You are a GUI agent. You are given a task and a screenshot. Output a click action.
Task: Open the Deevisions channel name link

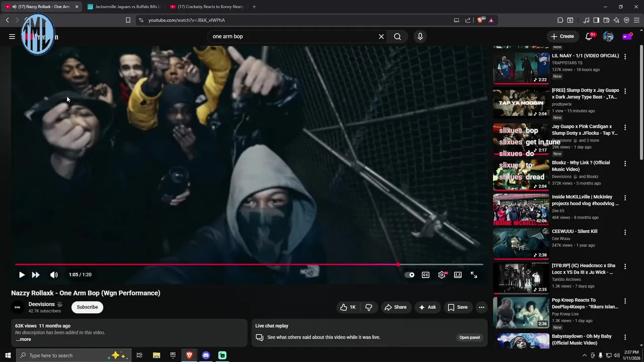(42, 304)
